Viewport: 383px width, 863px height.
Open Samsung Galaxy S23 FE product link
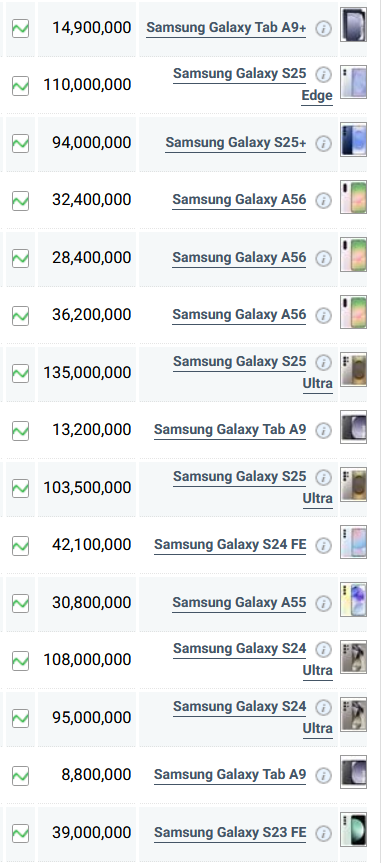pos(230,833)
